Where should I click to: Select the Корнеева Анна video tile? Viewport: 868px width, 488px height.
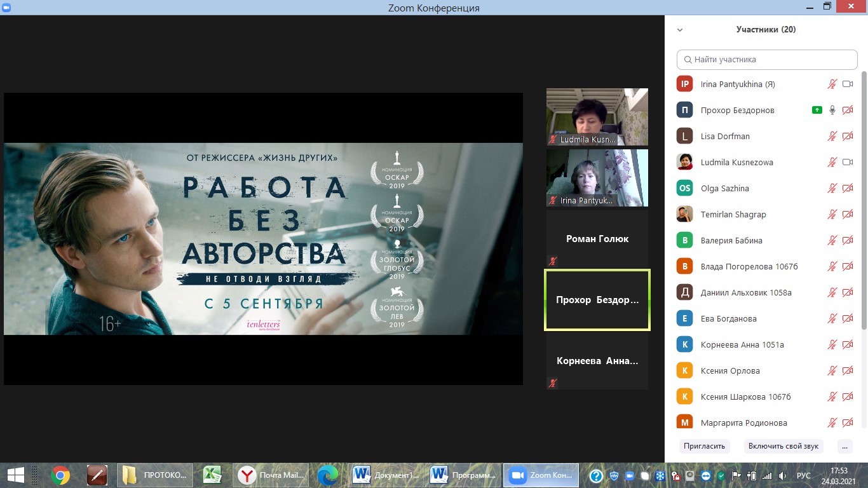(597, 361)
